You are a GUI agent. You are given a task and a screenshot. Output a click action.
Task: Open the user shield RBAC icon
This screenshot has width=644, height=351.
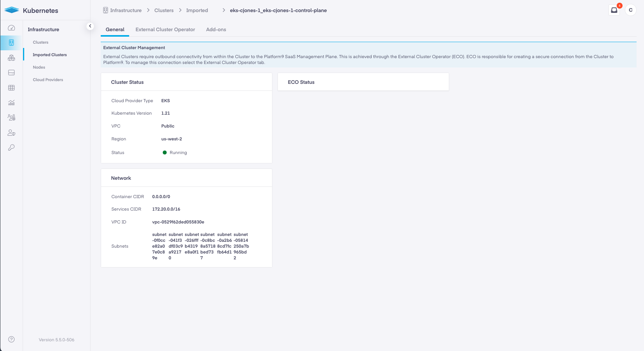click(11, 133)
